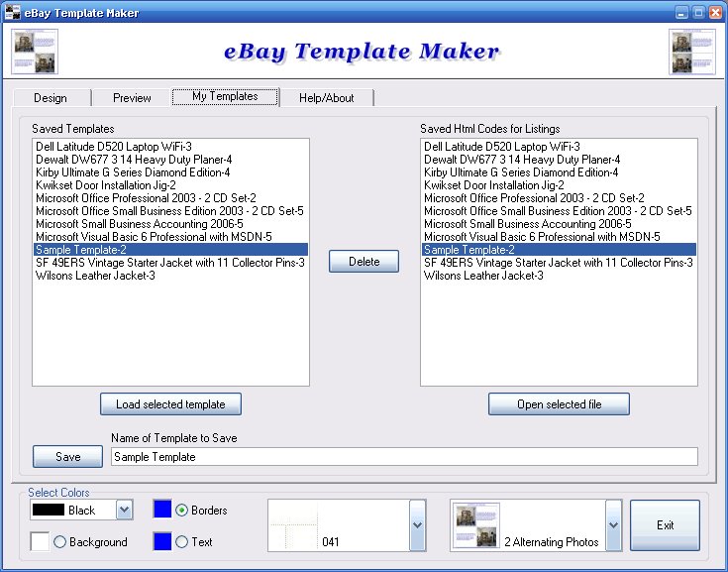Select the My Templates tab
Image resolution: width=728 pixels, height=572 pixels.
[225, 96]
